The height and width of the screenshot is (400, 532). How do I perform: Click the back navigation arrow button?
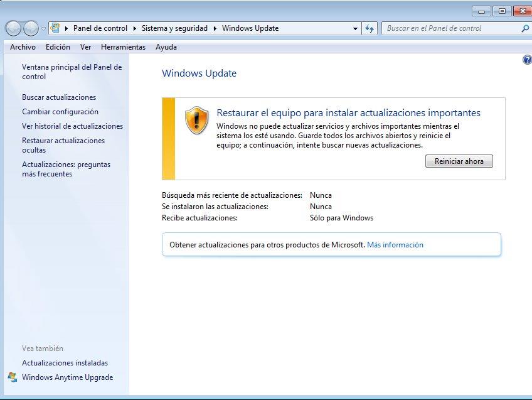(13, 28)
